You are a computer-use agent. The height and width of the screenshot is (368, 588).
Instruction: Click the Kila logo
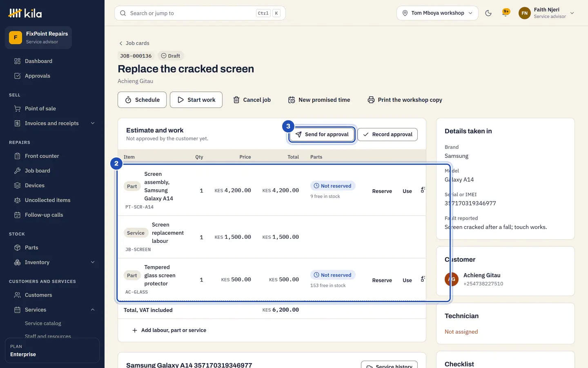[x=25, y=13]
